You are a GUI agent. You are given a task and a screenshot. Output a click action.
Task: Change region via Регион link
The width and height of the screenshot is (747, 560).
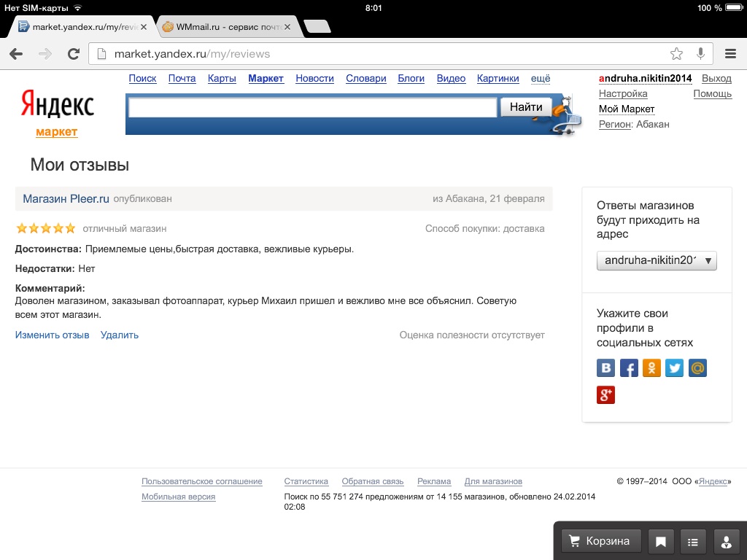tap(616, 124)
